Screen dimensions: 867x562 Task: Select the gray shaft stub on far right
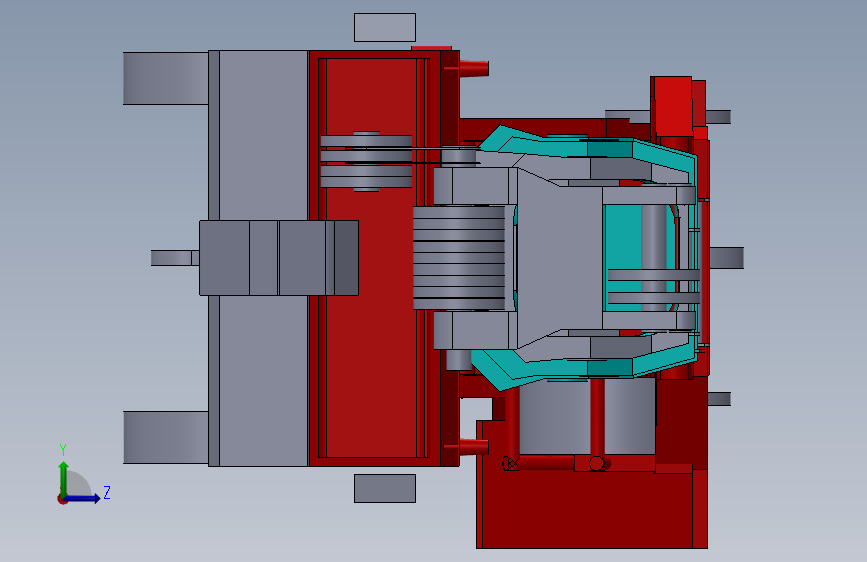[727, 258]
